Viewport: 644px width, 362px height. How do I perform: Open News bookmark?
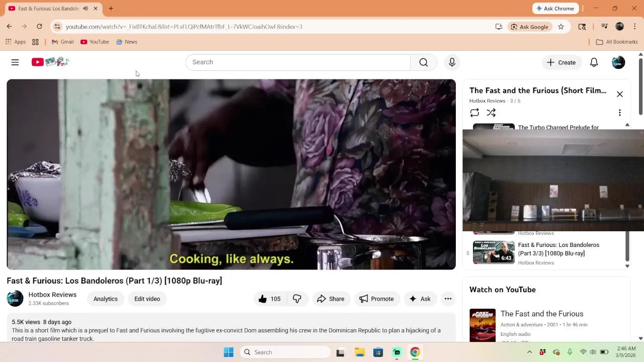tap(126, 42)
